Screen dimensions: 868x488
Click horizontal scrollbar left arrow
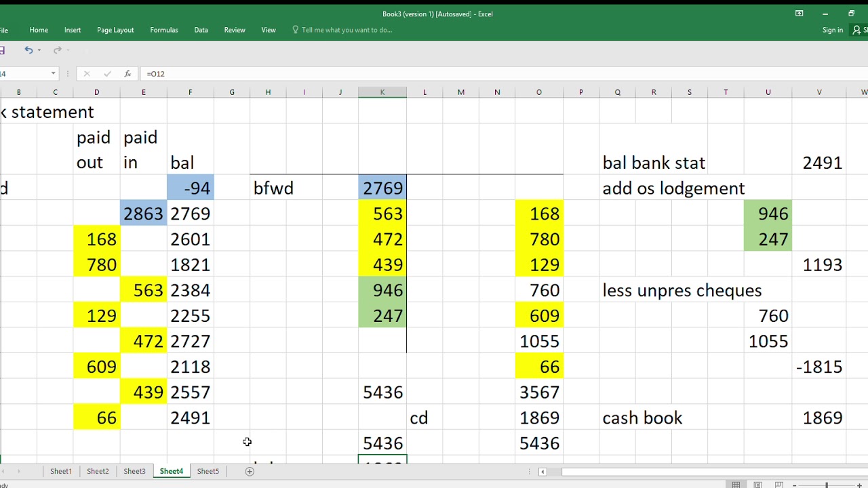tap(542, 472)
